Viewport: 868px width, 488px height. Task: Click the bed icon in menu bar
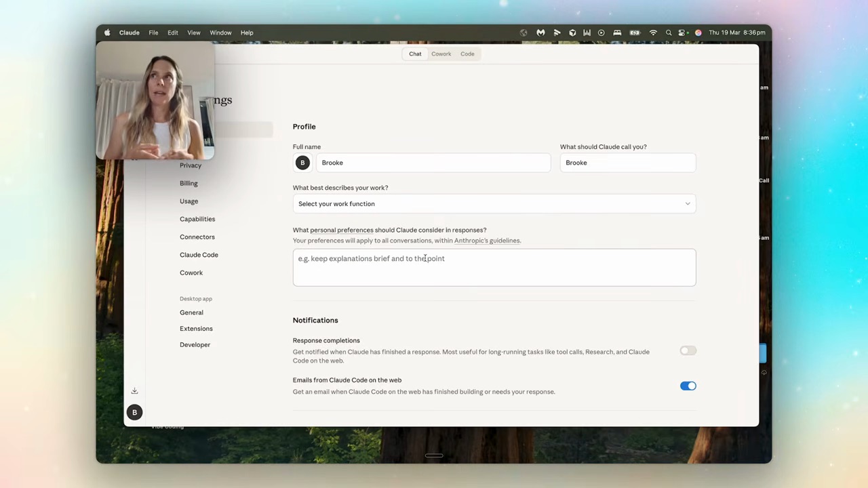click(617, 33)
